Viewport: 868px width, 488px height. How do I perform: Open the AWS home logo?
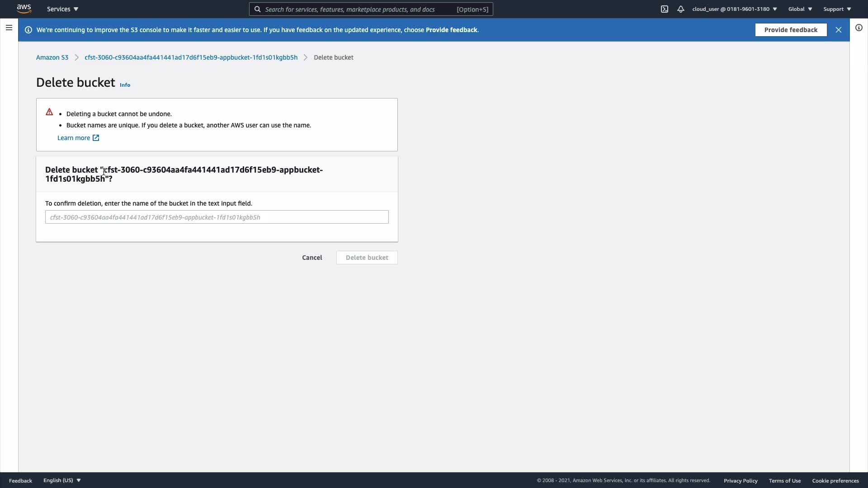point(24,9)
